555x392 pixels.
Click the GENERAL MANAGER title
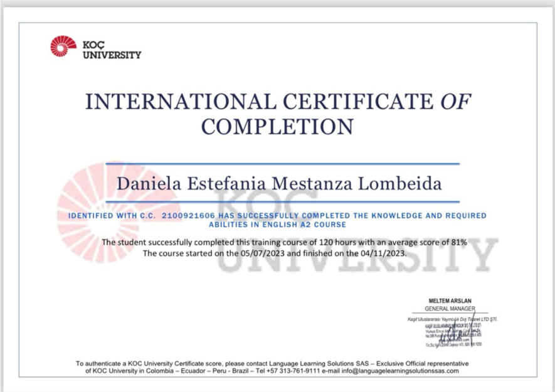point(450,309)
